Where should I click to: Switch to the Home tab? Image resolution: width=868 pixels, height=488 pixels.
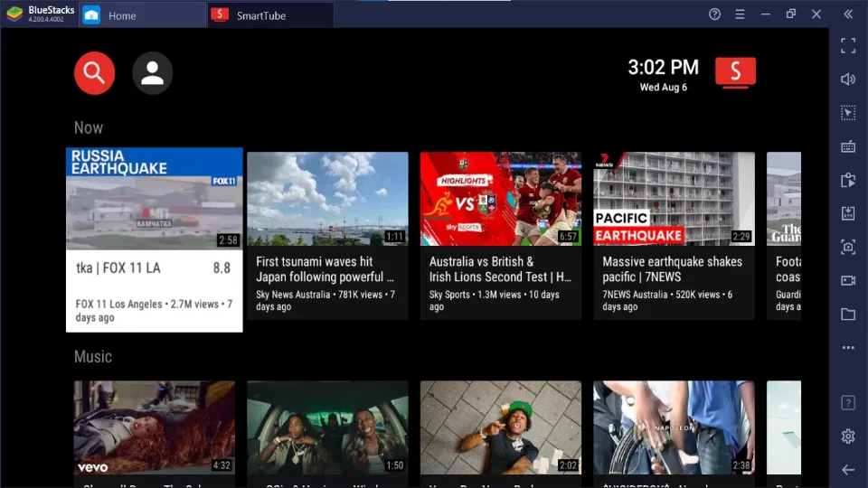pyautogui.click(x=142, y=15)
